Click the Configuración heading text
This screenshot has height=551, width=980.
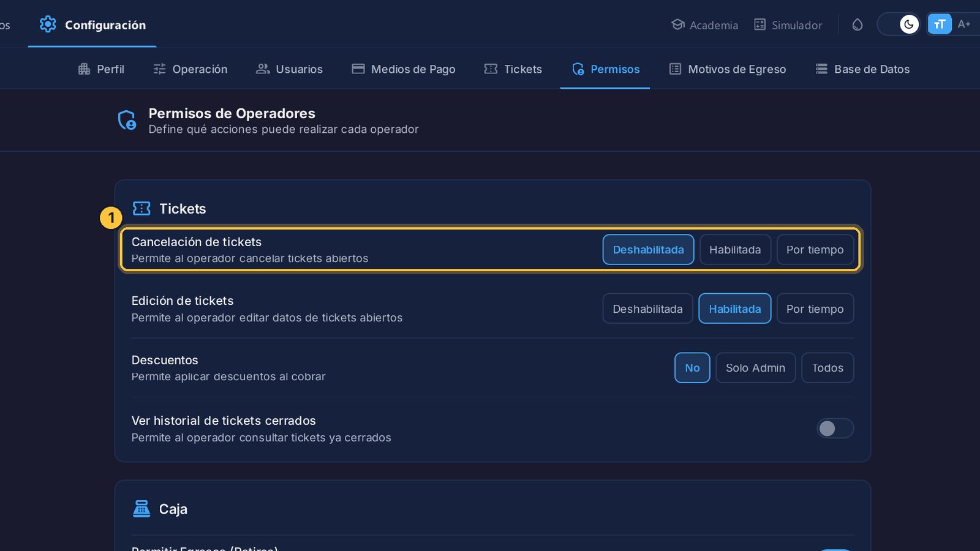click(105, 25)
